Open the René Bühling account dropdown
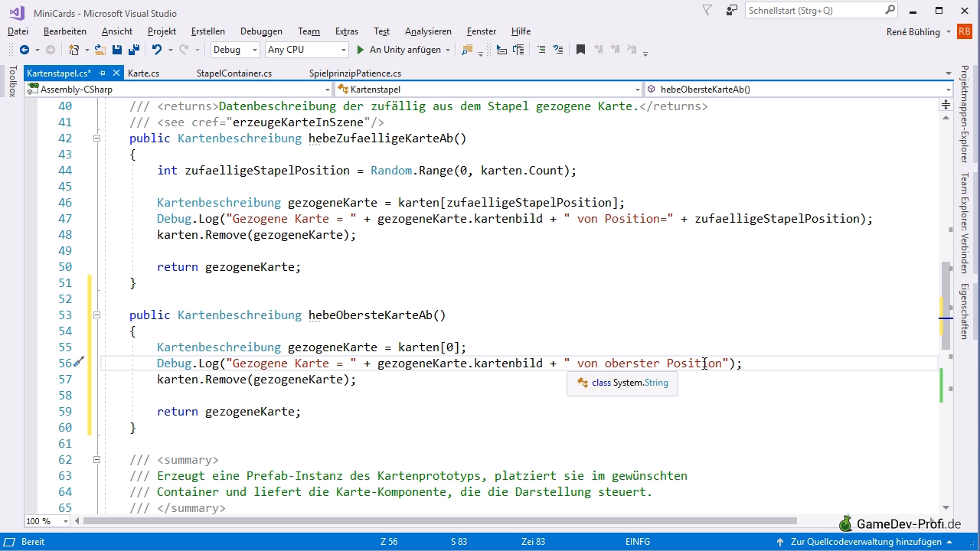Screen dimensions: 980x551 pos(948,31)
